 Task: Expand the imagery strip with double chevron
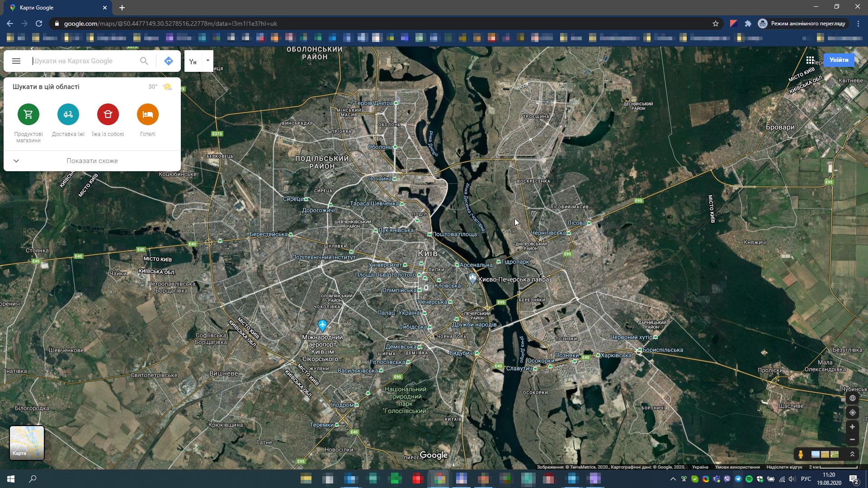click(852, 454)
